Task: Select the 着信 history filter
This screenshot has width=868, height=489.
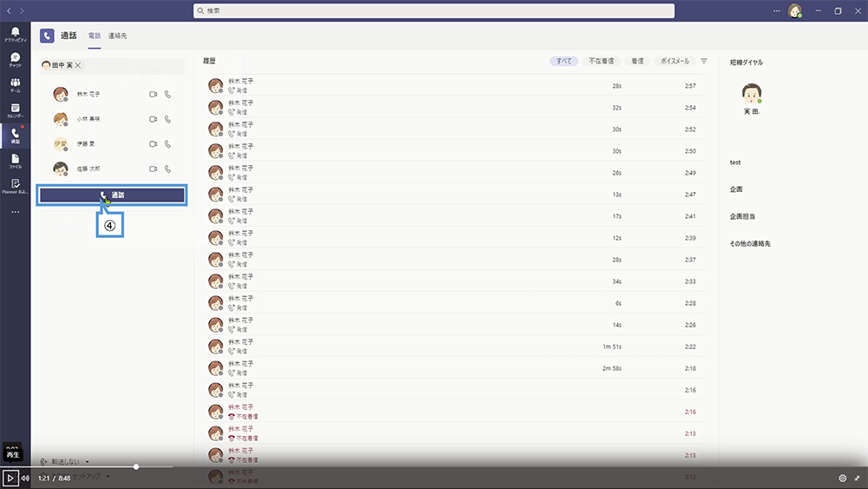Action: point(638,61)
